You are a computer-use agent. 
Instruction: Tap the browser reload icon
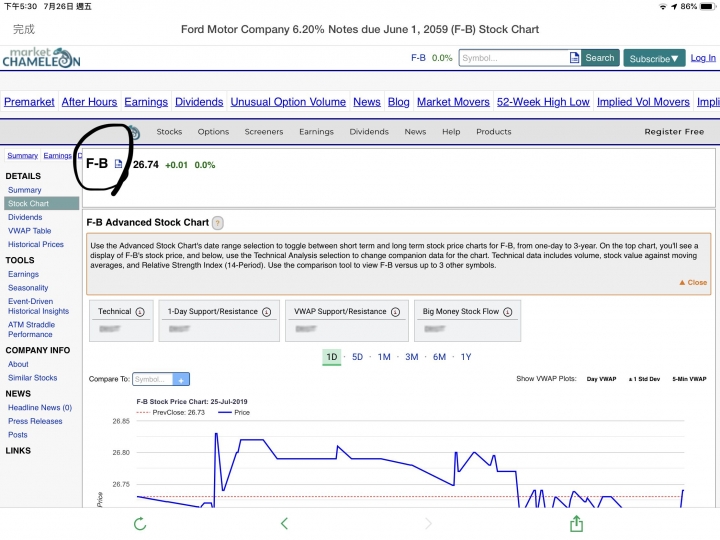click(x=140, y=523)
